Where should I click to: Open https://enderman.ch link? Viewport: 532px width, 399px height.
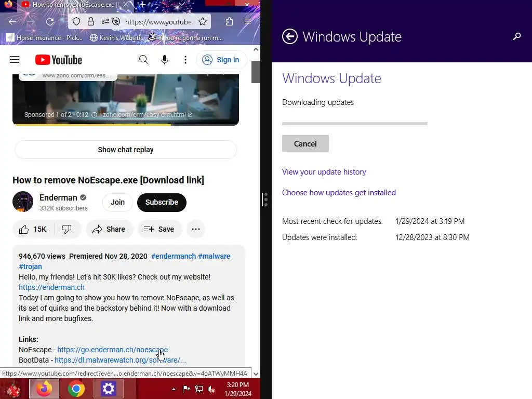click(51, 287)
